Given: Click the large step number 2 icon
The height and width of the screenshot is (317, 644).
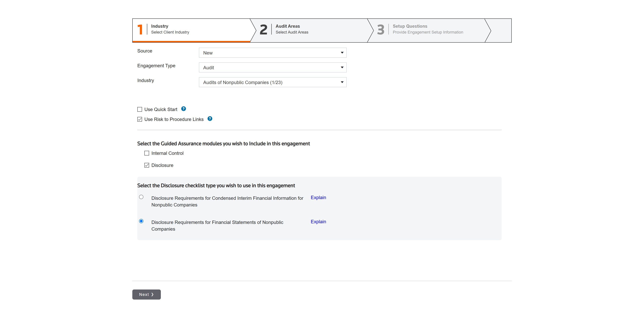Looking at the screenshot, I should tap(263, 30).
